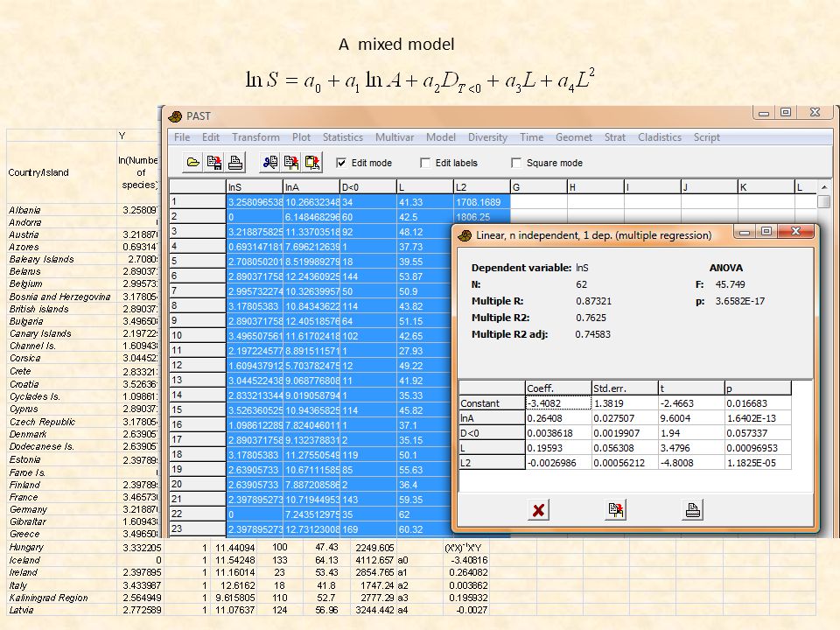Select the lnA column header
840x630 pixels.
tap(311, 187)
